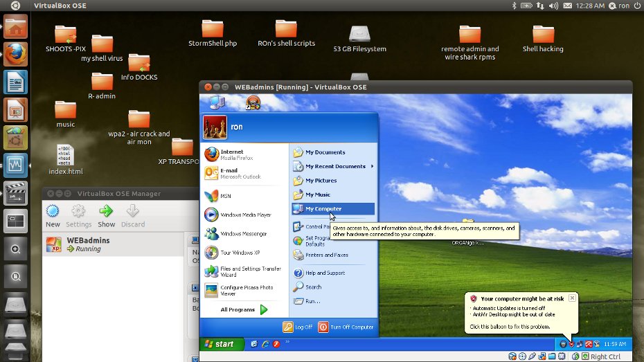Viewport: 644px width, 362px height.
Task: Start Tour Windows XP from Start menu
Action: (244, 253)
